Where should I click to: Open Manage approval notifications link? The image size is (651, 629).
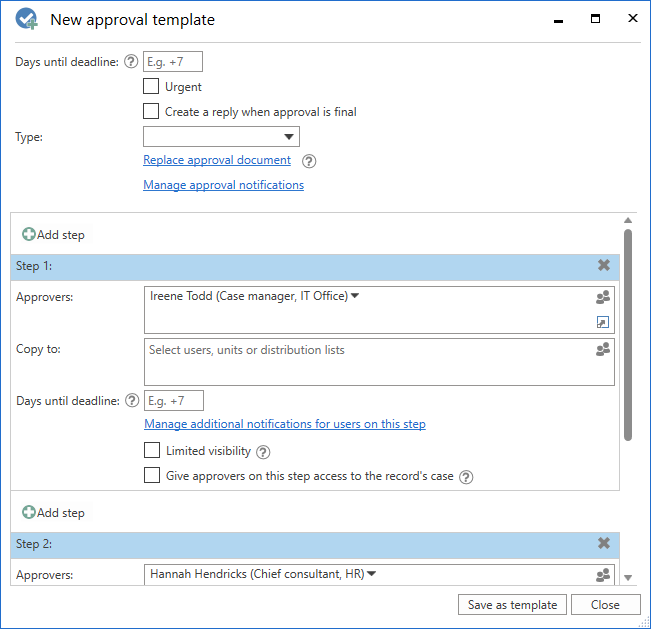[x=223, y=185]
